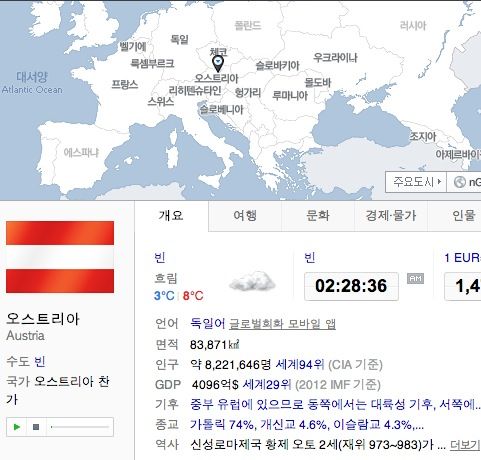
Task: Click the 폴란드 label on the map
Action: tap(248, 25)
